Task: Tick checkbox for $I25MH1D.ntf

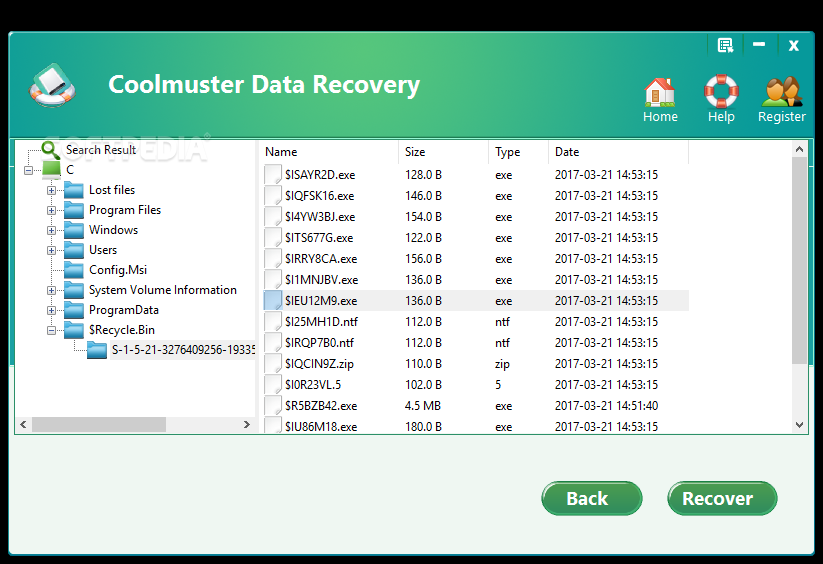Action: 273,322
